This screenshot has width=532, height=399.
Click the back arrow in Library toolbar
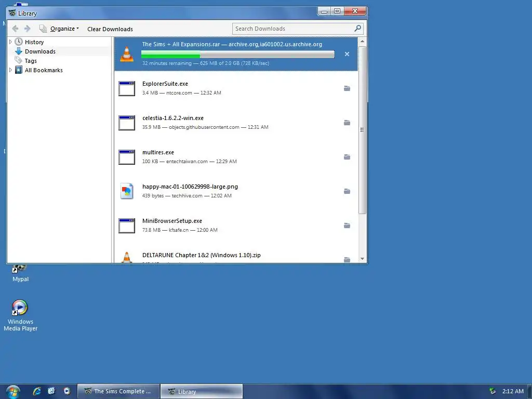pos(15,29)
